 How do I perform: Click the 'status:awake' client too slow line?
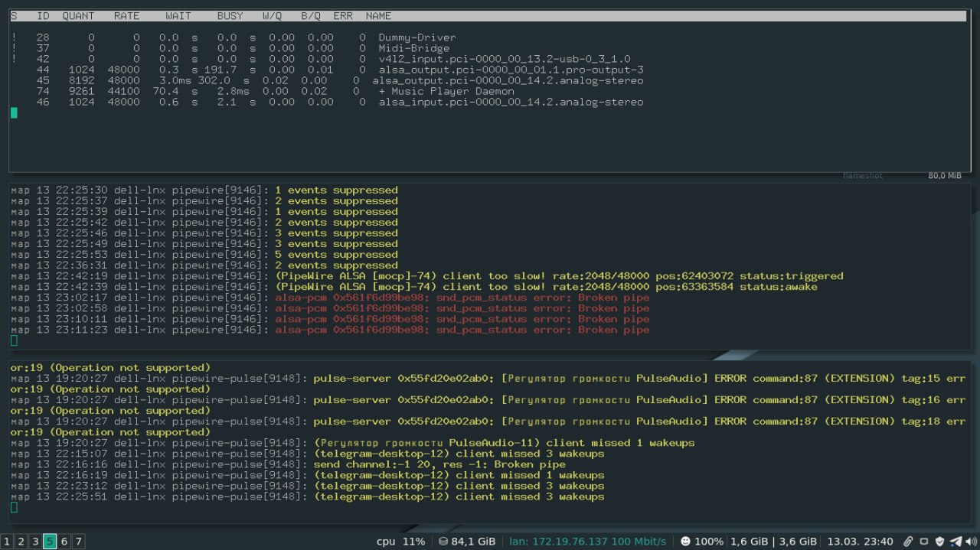tap(413, 287)
